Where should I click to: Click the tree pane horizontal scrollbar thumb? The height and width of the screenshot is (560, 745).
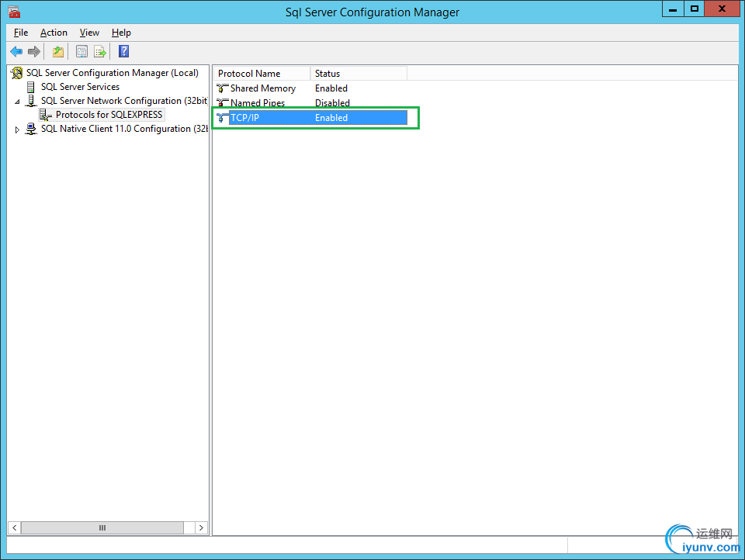pos(102,527)
